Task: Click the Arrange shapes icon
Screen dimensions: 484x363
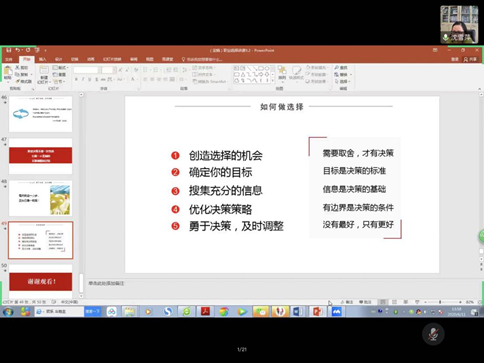Action: (282, 71)
